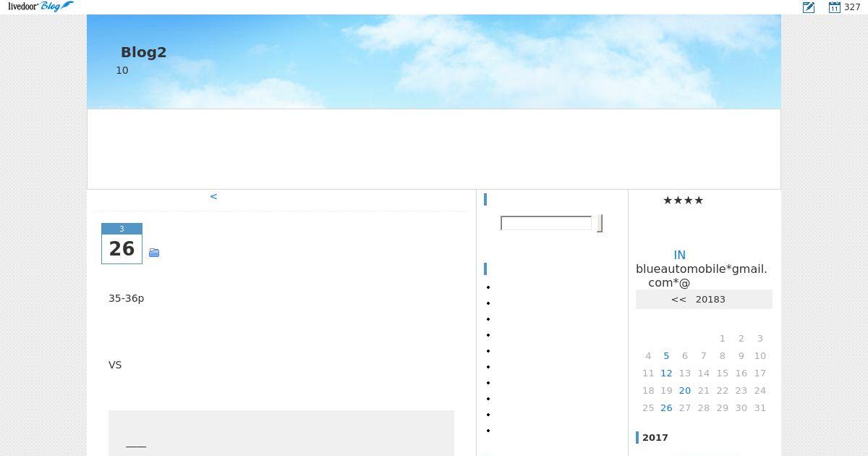Click calendar date 31
Image resolution: width=868 pixels, height=456 pixels.
tap(759, 408)
